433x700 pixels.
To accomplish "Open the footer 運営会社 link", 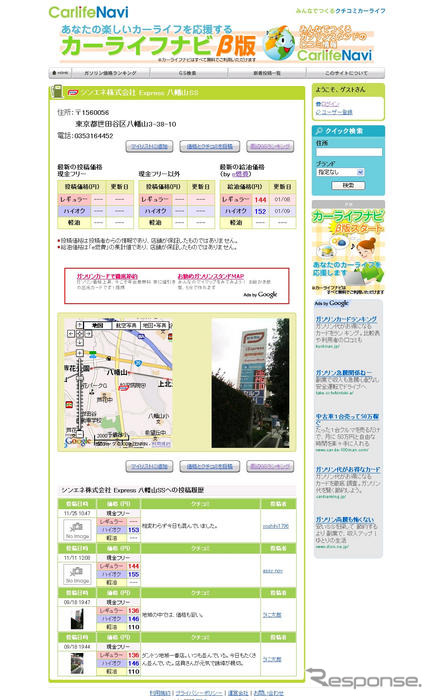I will (238, 692).
